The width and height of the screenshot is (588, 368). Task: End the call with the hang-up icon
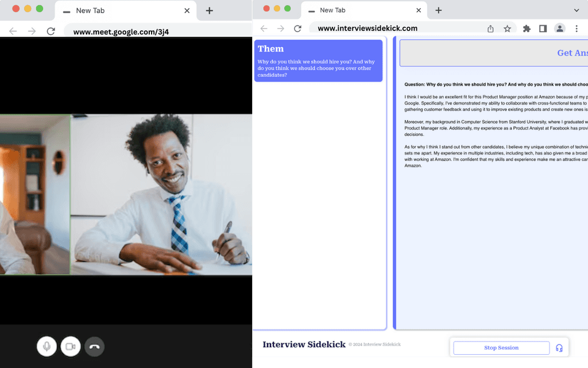[x=95, y=346]
